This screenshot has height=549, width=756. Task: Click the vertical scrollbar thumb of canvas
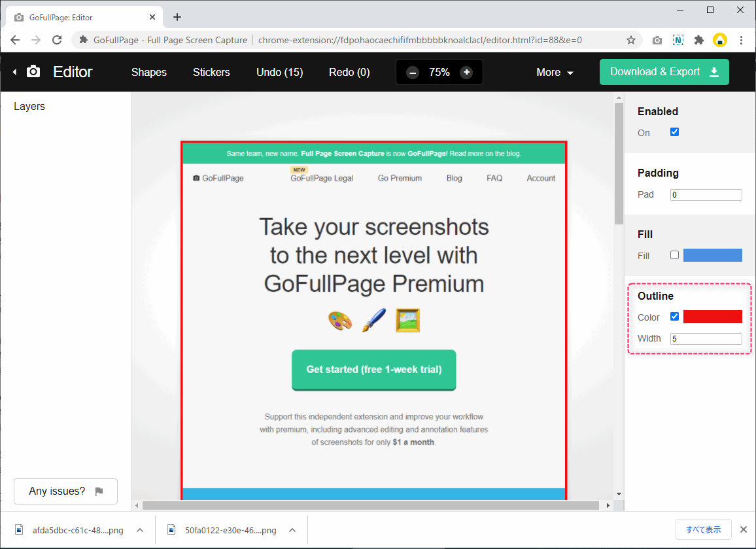(x=619, y=164)
